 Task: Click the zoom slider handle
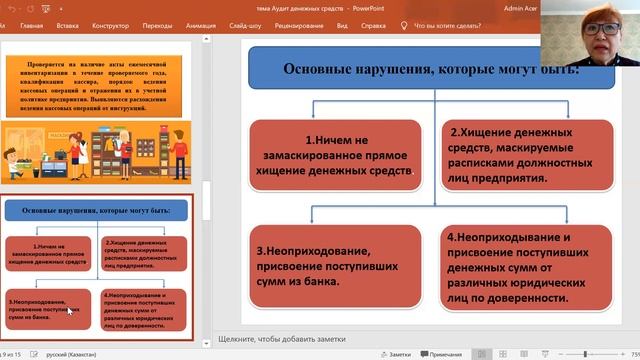click(585, 354)
